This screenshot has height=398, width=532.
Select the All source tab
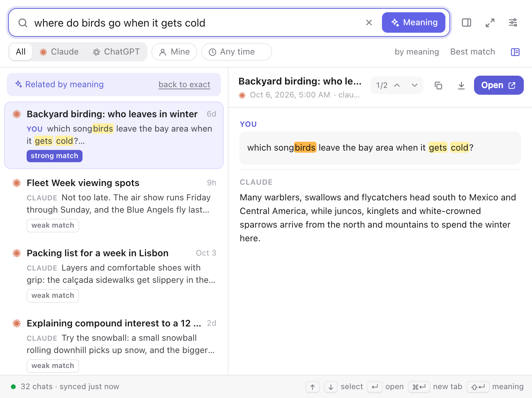coord(21,52)
